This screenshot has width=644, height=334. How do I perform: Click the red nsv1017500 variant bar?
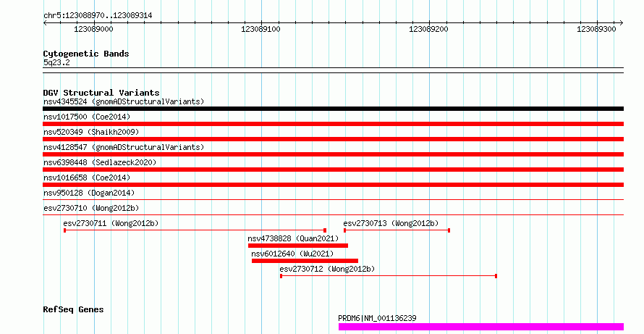pyautogui.click(x=333, y=124)
